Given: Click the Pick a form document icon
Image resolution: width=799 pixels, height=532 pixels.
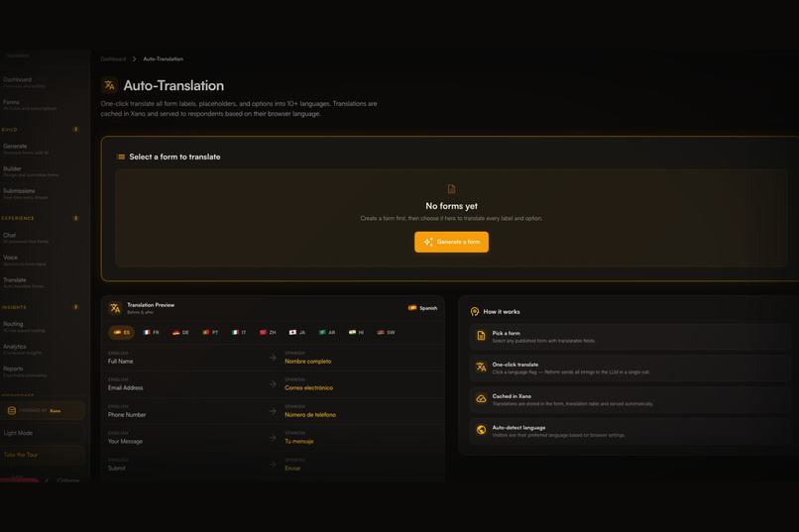Looking at the screenshot, I should 481,336.
